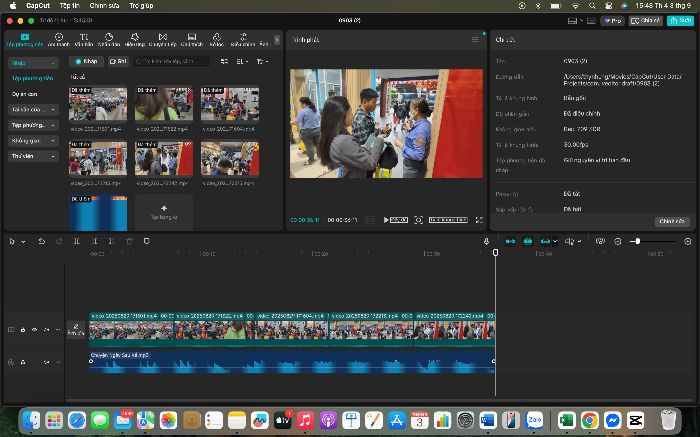Switch the media grid view icon
Image resolution: width=700 pixels, height=437 pixels.
click(x=224, y=61)
